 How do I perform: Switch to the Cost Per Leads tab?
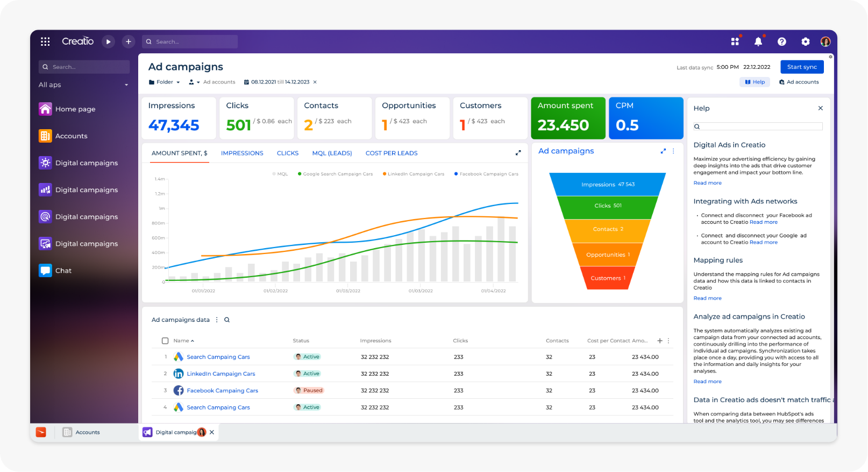pyautogui.click(x=391, y=153)
